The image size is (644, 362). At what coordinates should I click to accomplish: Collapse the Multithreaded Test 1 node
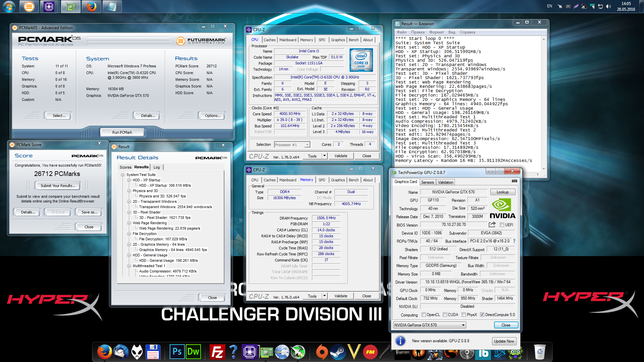tap(129, 266)
